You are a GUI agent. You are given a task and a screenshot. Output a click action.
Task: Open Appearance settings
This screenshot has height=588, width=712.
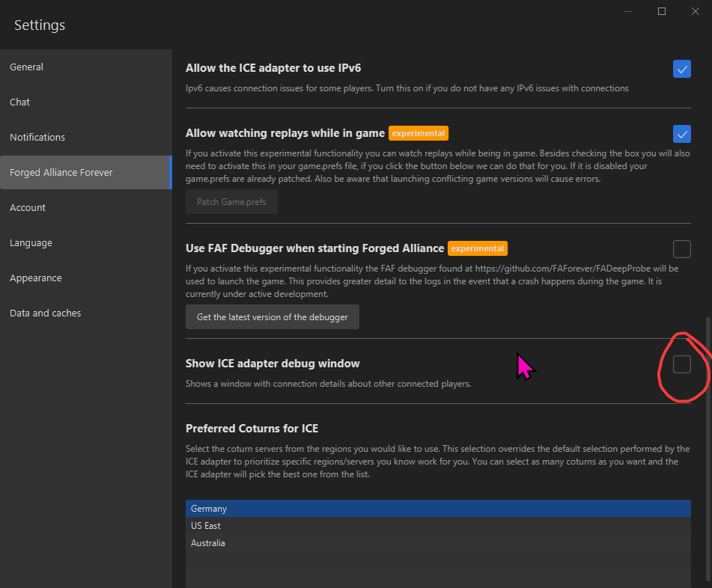click(86, 278)
